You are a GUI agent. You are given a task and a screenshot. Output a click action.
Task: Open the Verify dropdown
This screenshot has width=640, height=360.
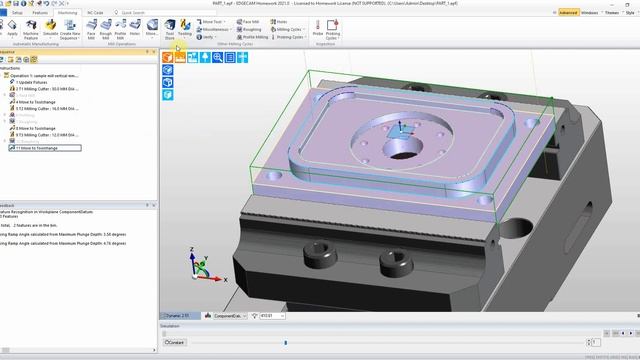[206, 37]
